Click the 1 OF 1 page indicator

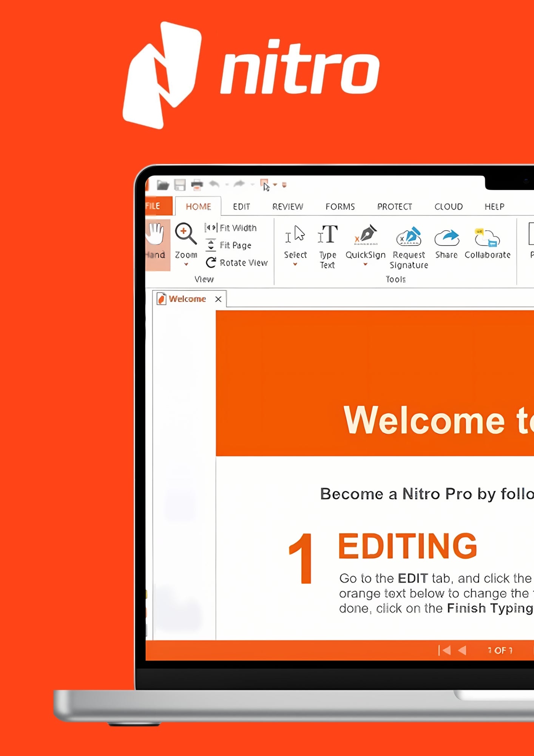click(500, 651)
